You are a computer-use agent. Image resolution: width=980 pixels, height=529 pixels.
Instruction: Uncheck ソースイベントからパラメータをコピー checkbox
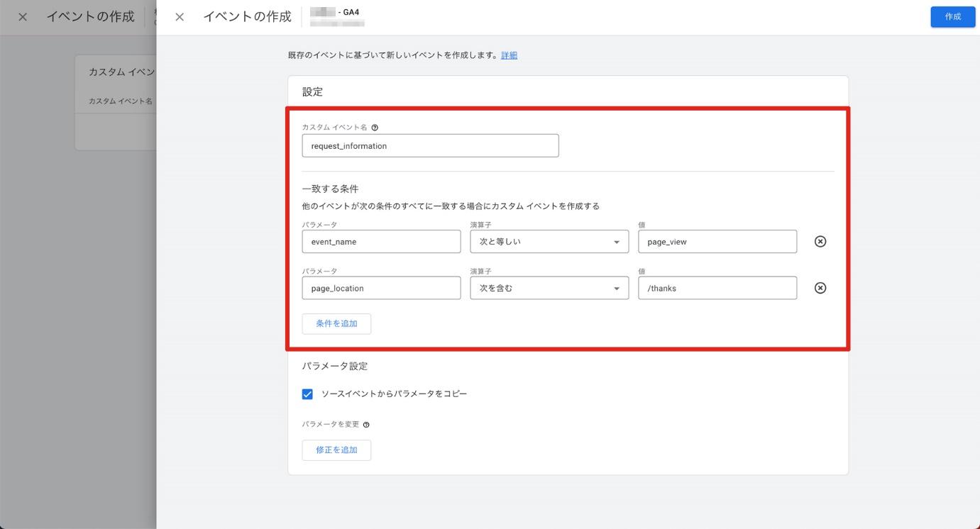307,394
